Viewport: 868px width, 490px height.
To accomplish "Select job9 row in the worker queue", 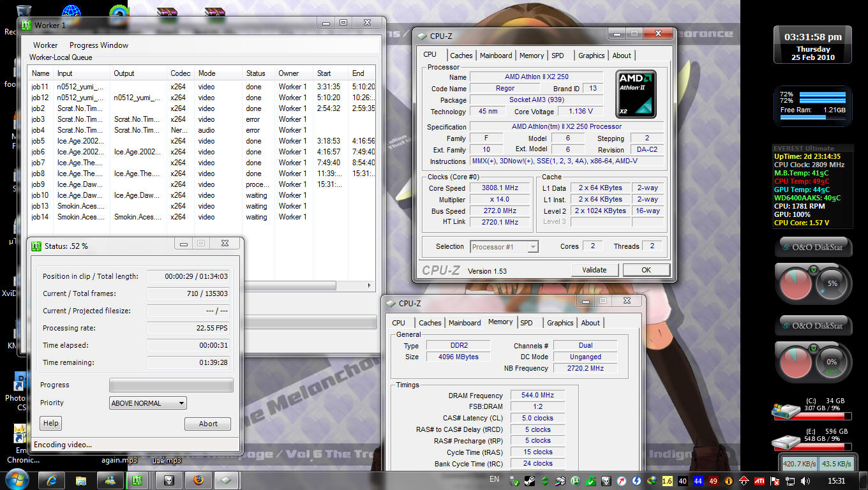I will (x=202, y=184).
